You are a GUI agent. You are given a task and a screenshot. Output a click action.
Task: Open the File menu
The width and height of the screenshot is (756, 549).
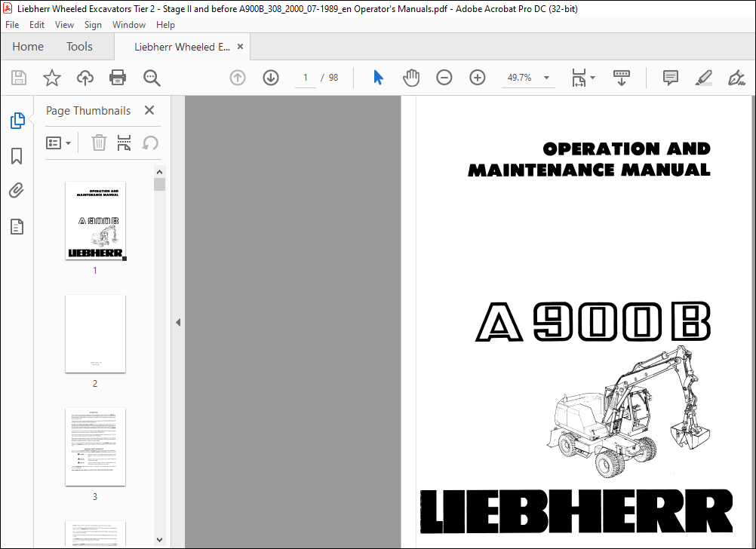point(12,25)
